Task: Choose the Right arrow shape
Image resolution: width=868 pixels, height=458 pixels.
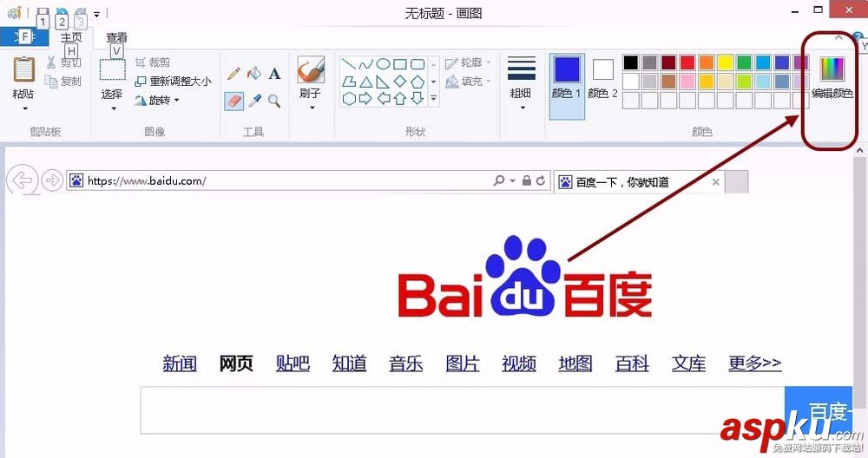Action: click(365, 99)
